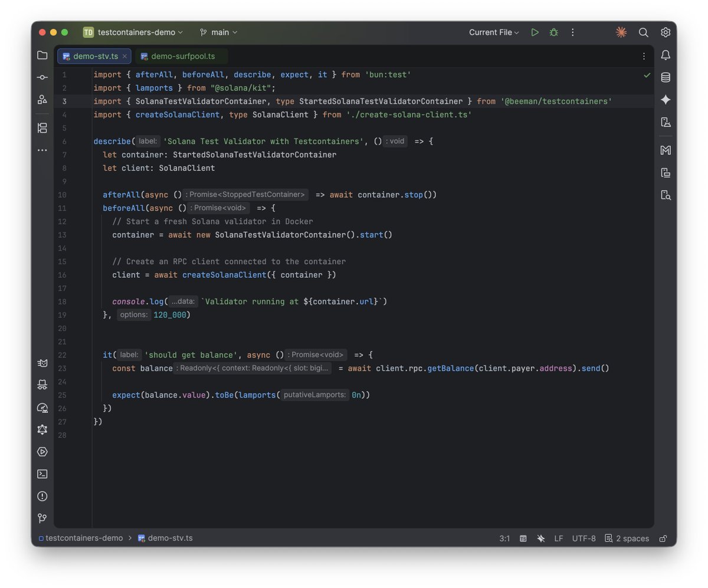708x588 pixels.
Task: Open the GraphQL hexagon tool window
Action: [x=42, y=429]
